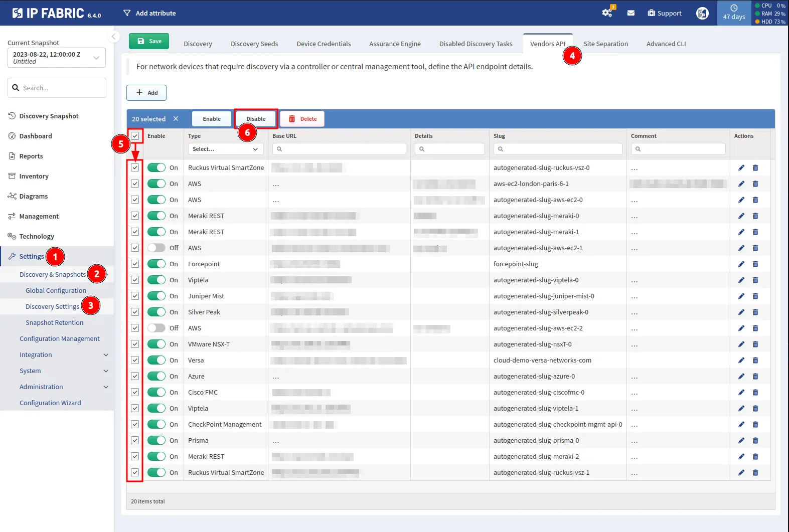Uncheck the checkbox for the Silver Peak row
The width and height of the screenshot is (789, 532).
[135, 312]
